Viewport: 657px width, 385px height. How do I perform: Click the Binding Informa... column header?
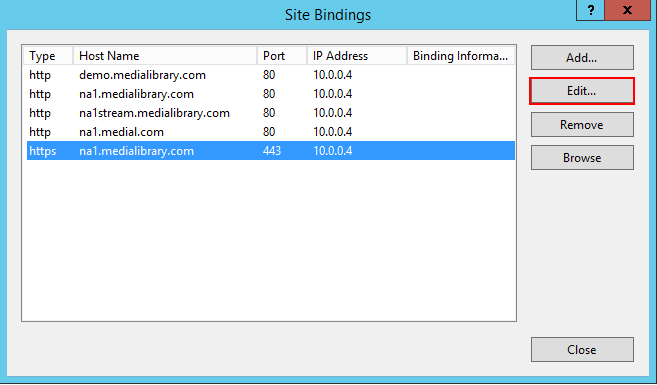tap(460, 56)
